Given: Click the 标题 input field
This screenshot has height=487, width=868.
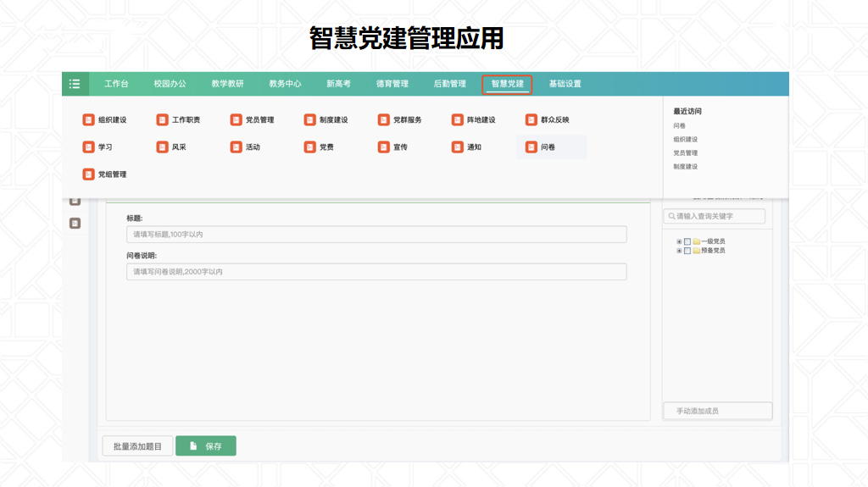Looking at the screenshot, I should tap(376, 235).
